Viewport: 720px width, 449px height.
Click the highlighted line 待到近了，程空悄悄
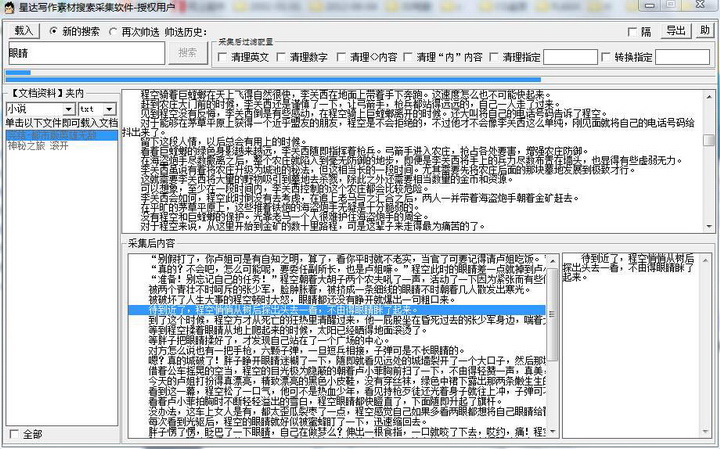(337, 310)
